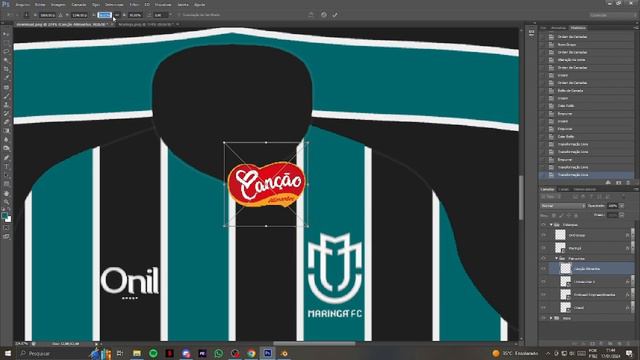Select the Move tool
640x360 pixels.
click(x=6, y=34)
